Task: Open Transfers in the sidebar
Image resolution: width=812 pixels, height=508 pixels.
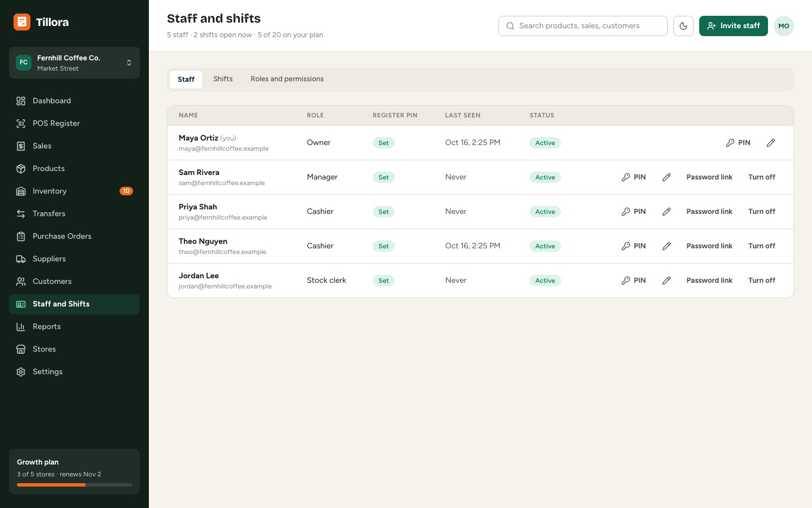Action: pos(74,214)
